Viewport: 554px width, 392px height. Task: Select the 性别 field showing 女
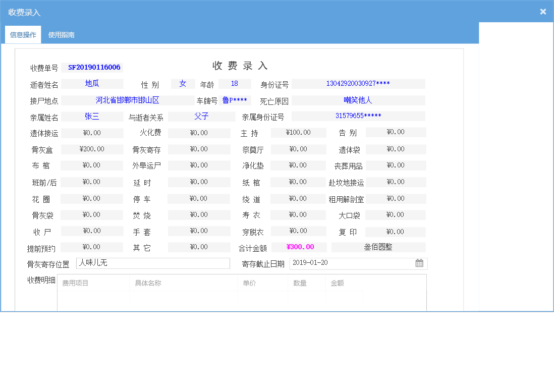click(x=183, y=84)
